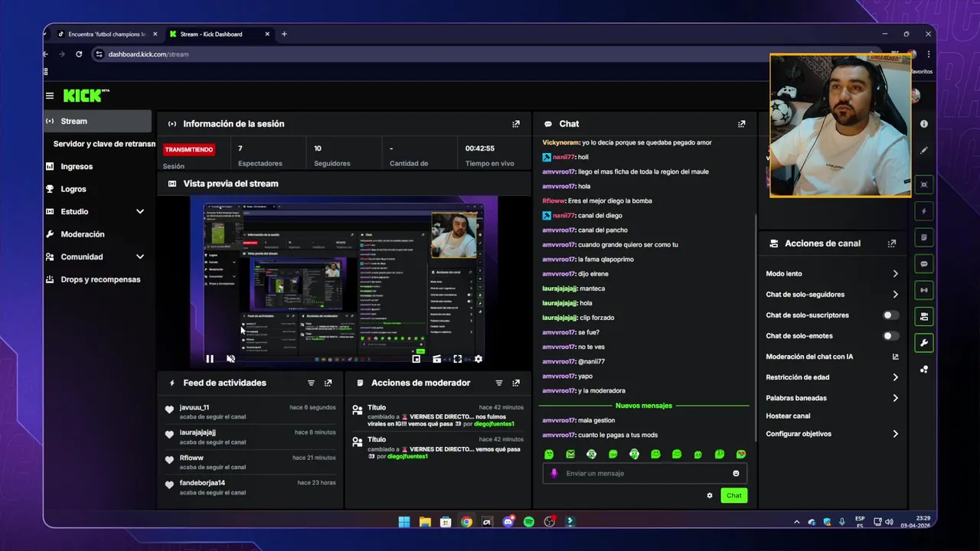
Task: Click diegojfuentes1 link in first Título entry
Action: (x=494, y=424)
